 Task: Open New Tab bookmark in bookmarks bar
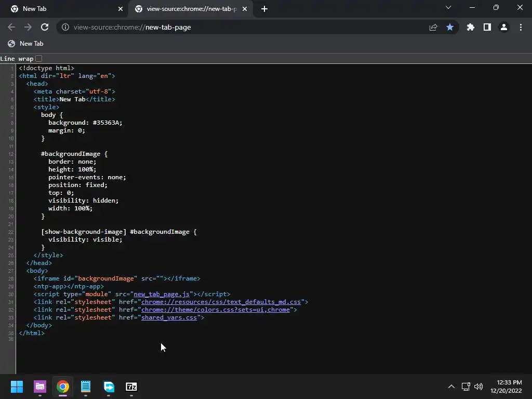[25, 44]
